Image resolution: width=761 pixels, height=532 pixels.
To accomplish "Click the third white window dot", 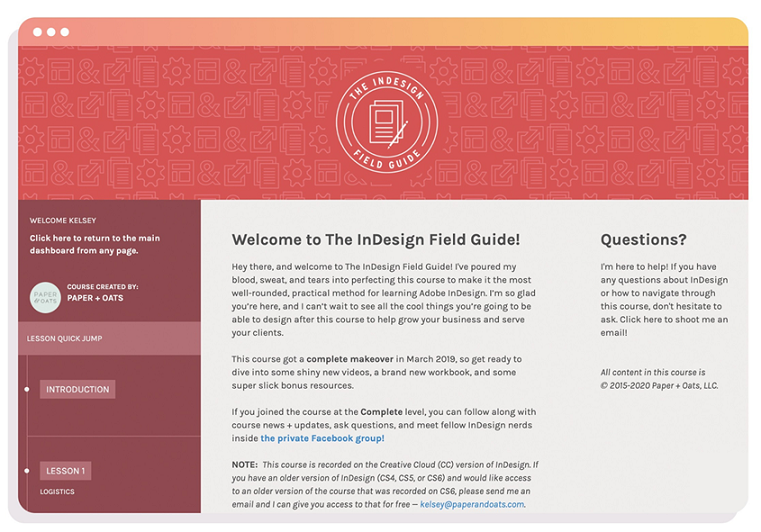I will (x=65, y=32).
